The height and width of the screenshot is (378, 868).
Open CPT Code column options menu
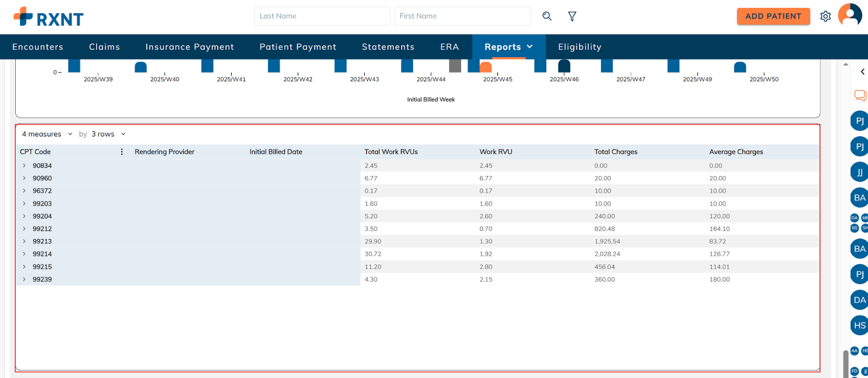[122, 152]
